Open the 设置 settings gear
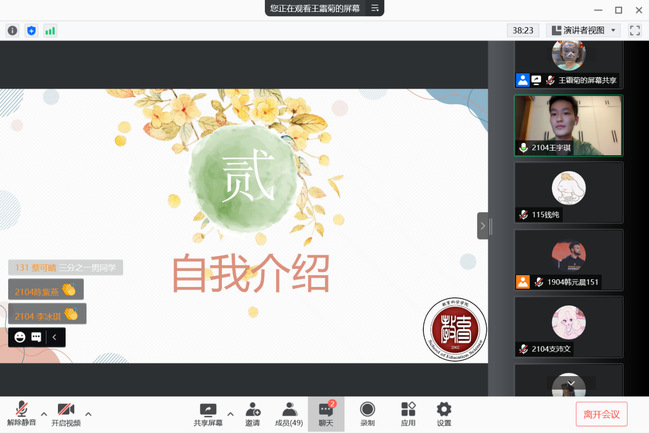 click(x=444, y=410)
